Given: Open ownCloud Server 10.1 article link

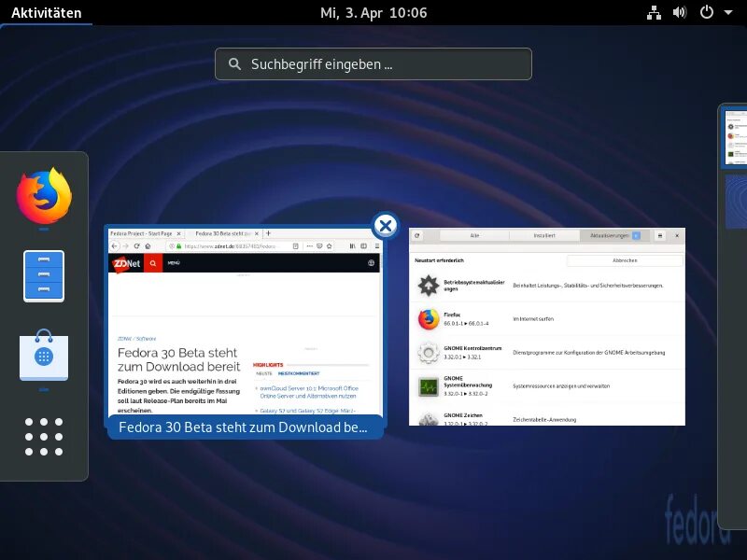Looking at the screenshot, I should point(309,392).
